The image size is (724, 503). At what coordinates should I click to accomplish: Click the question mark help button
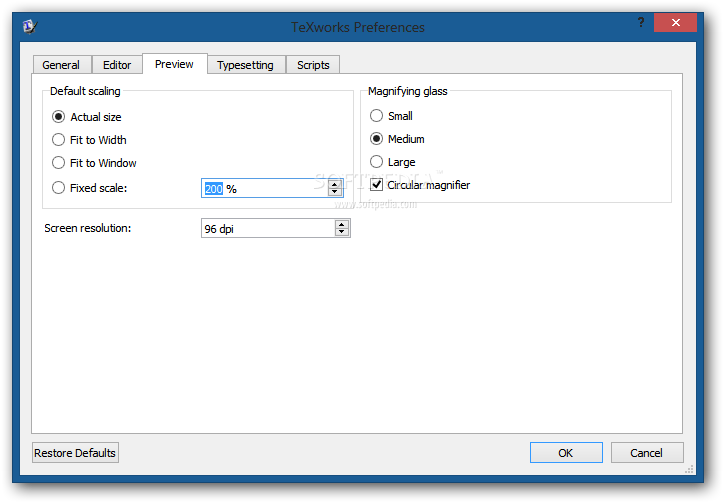(x=640, y=22)
